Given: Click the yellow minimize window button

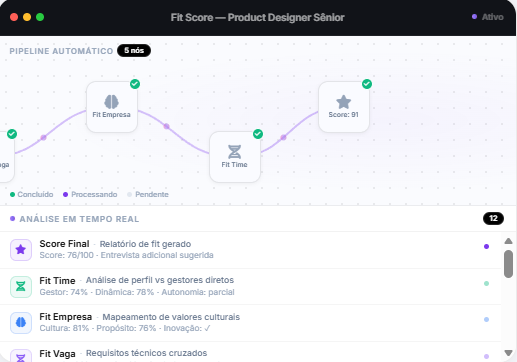Looking at the screenshot, I should pyautogui.click(x=27, y=17).
